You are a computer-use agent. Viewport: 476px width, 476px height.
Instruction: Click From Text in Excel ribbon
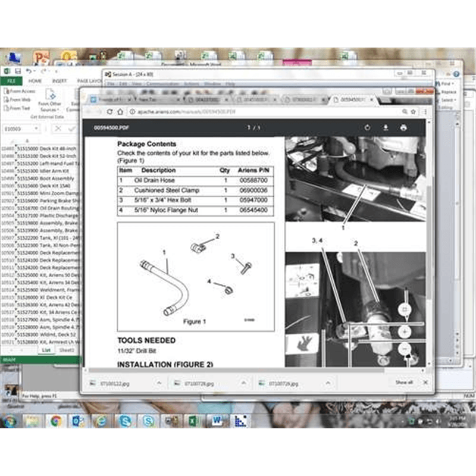pos(17,108)
